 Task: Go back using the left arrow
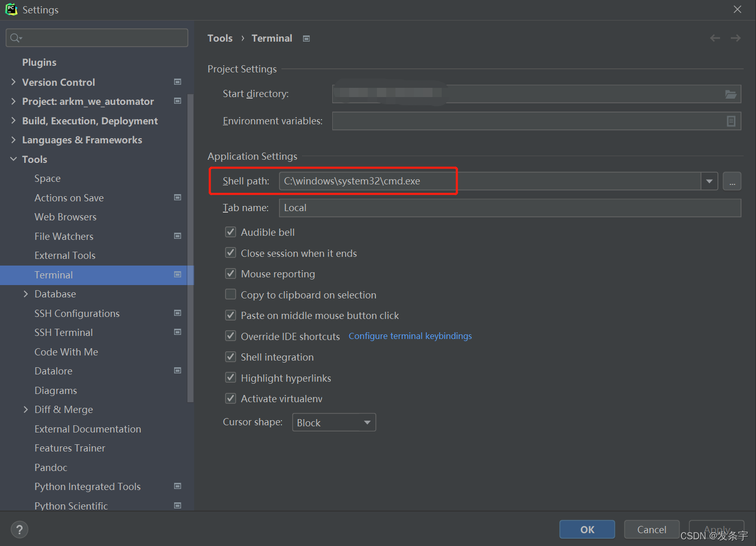tap(715, 38)
